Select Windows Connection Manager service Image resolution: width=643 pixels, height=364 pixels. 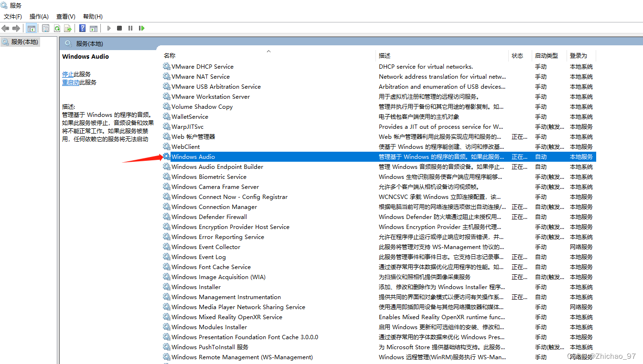click(379, 207)
